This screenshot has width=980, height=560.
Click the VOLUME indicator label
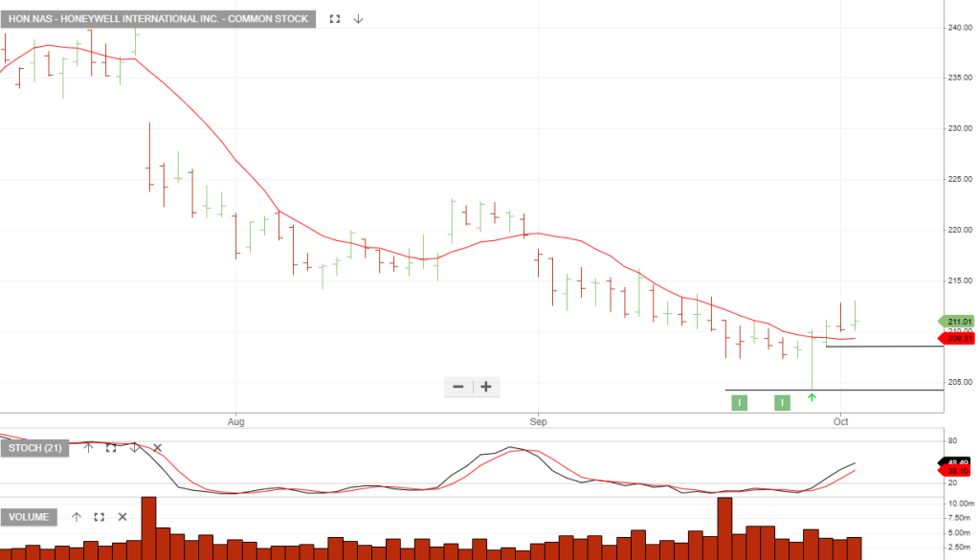pyautogui.click(x=29, y=517)
